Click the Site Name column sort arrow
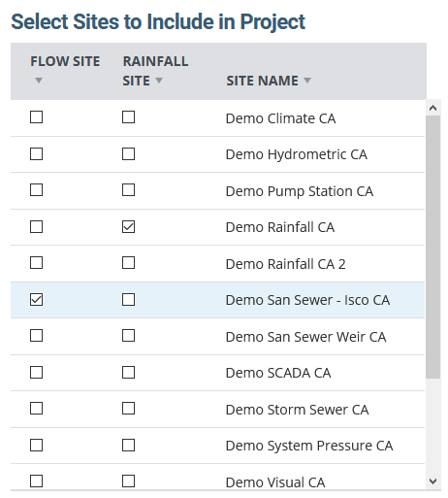This screenshot has height=498, width=448. 307,80
